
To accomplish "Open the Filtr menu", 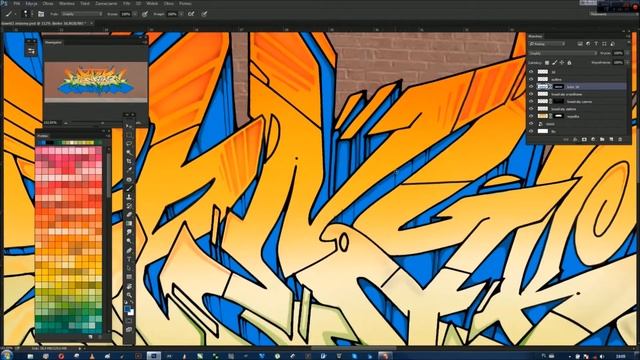I will coord(127,3).
